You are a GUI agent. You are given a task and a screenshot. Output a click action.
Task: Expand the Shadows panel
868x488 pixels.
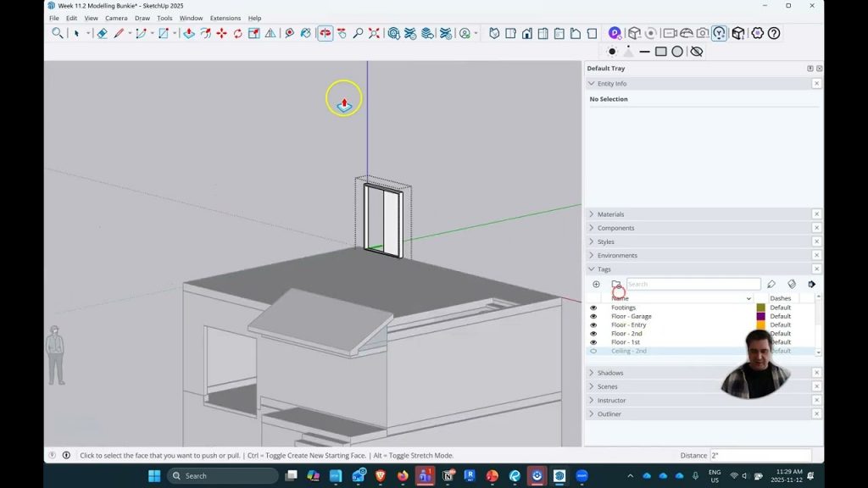click(x=610, y=373)
